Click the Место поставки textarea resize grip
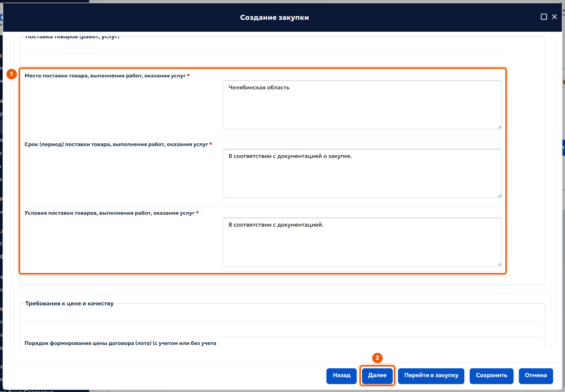Screen dimensions: 565x392 tap(499, 127)
